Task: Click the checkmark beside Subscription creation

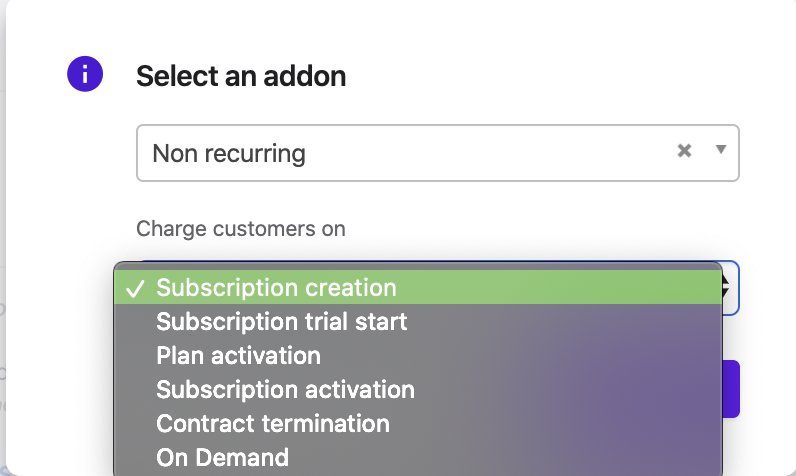Action: [134, 289]
